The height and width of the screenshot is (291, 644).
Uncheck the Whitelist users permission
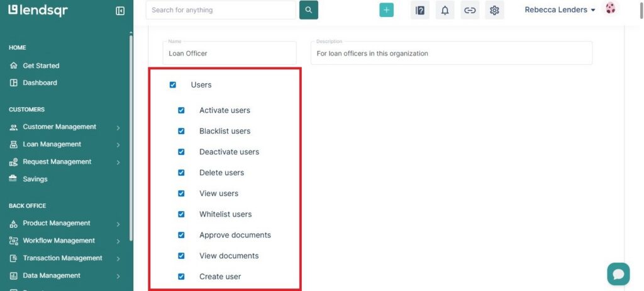[x=181, y=214]
